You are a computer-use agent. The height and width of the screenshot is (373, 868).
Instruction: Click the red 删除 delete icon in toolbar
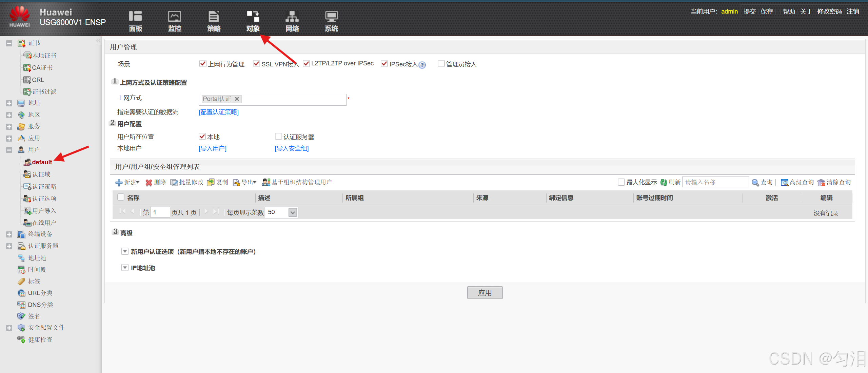(x=149, y=183)
